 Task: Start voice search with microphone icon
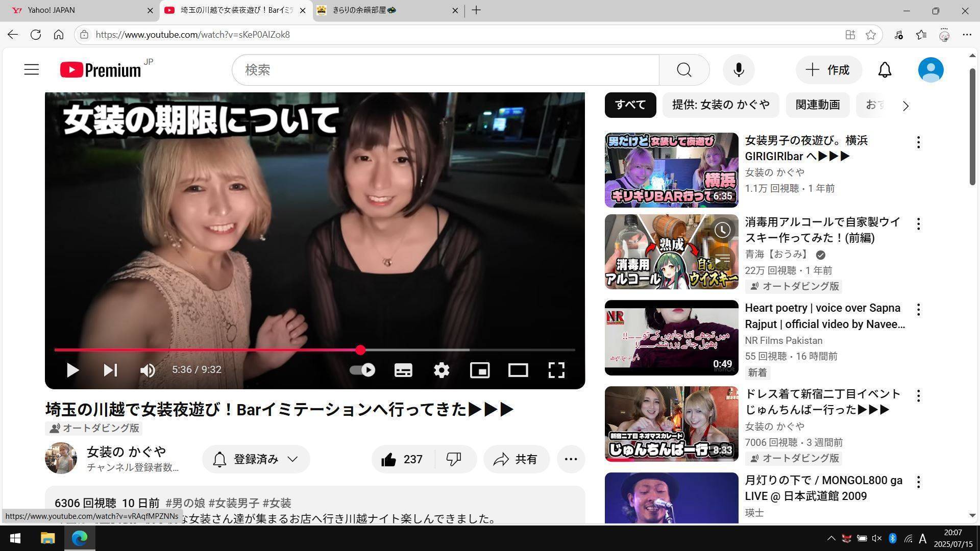pos(739,70)
